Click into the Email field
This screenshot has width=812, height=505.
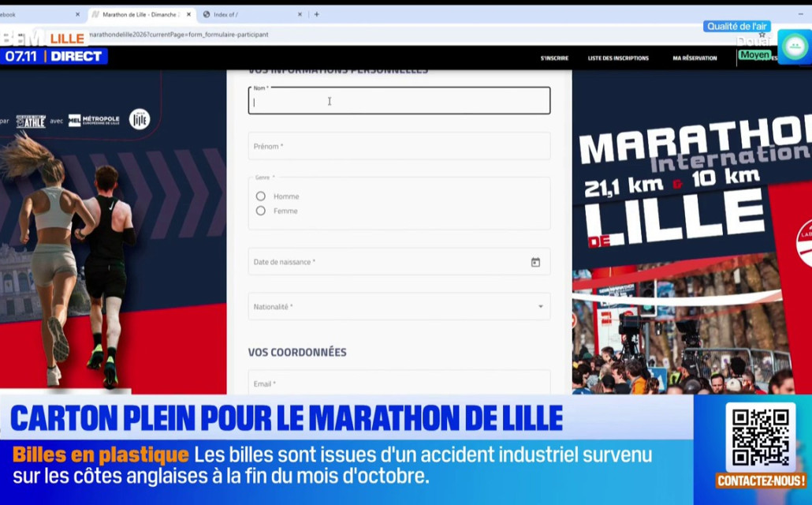pos(399,383)
